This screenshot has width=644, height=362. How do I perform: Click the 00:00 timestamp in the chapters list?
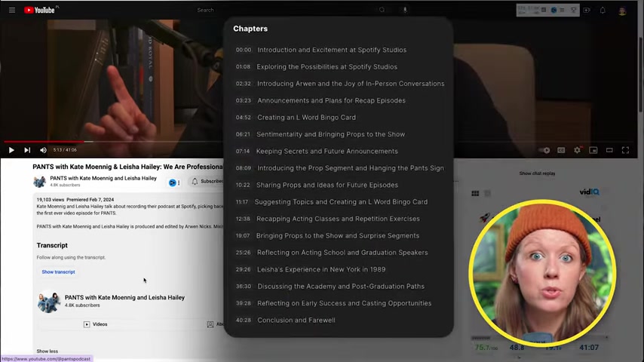coord(243,50)
